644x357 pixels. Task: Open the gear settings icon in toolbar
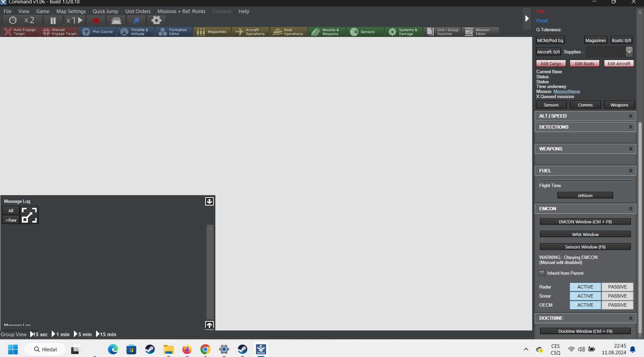tap(156, 20)
